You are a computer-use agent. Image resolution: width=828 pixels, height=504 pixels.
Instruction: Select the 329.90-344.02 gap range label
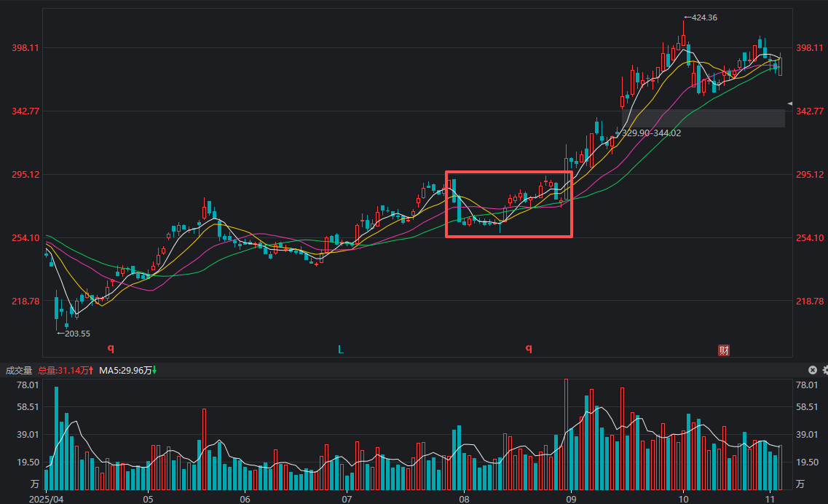coord(650,133)
